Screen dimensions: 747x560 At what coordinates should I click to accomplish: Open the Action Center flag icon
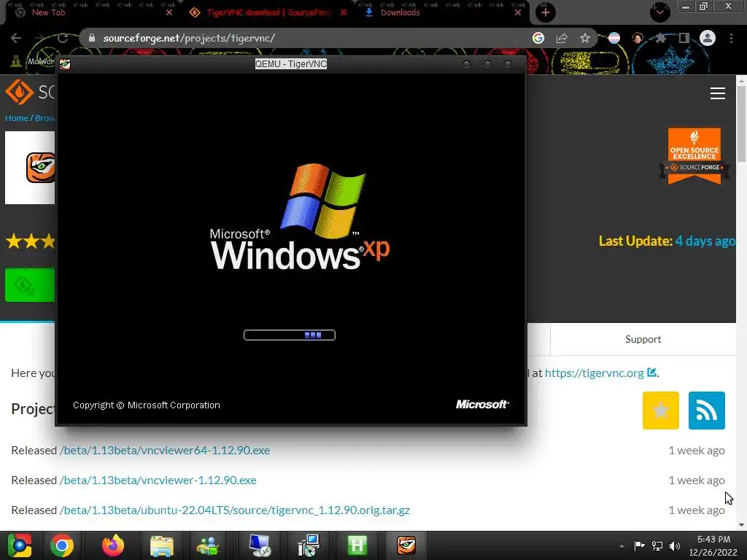[x=639, y=545]
